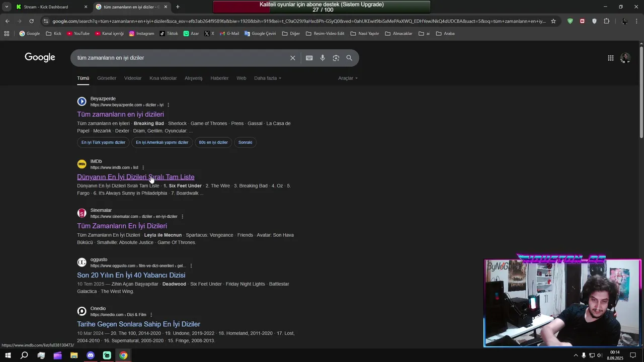
Task: Open a new browser tab
Action: click(178, 7)
